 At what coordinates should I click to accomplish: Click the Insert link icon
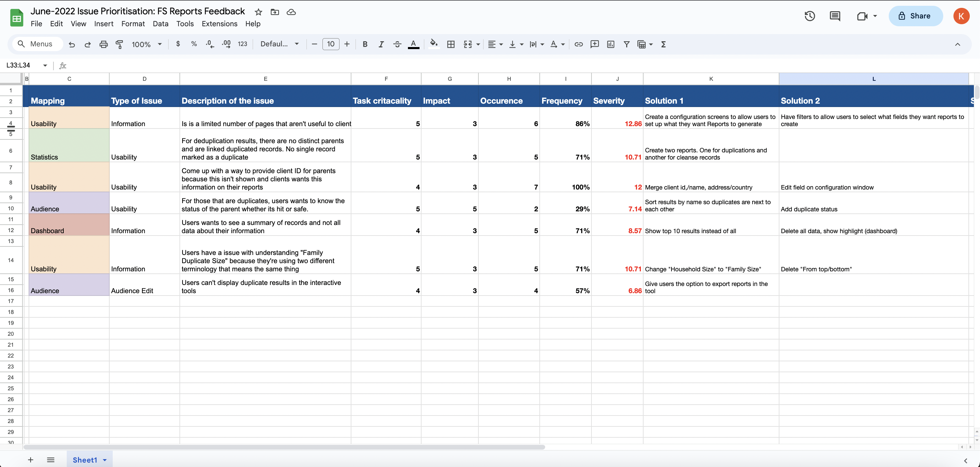pyautogui.click(x=578, y=44)
